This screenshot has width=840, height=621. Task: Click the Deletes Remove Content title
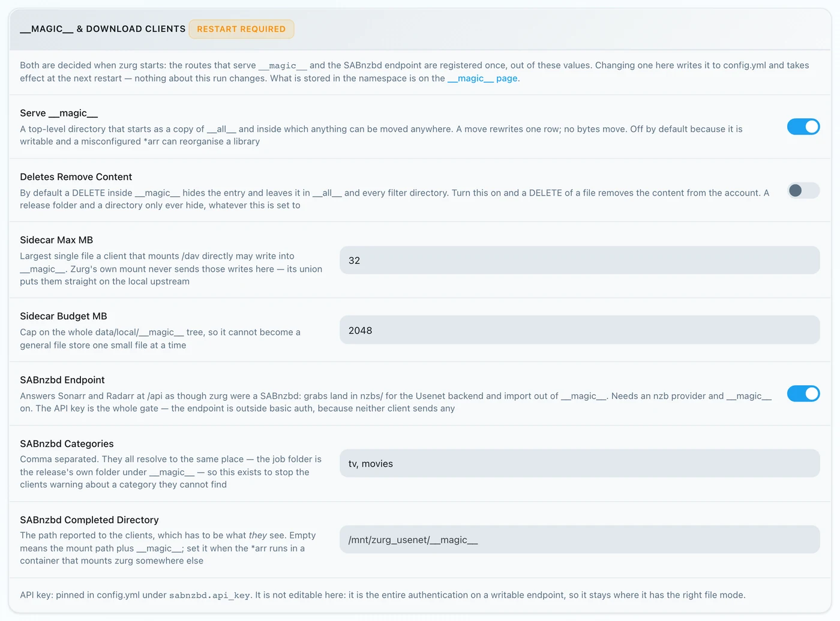pos(76,176)
